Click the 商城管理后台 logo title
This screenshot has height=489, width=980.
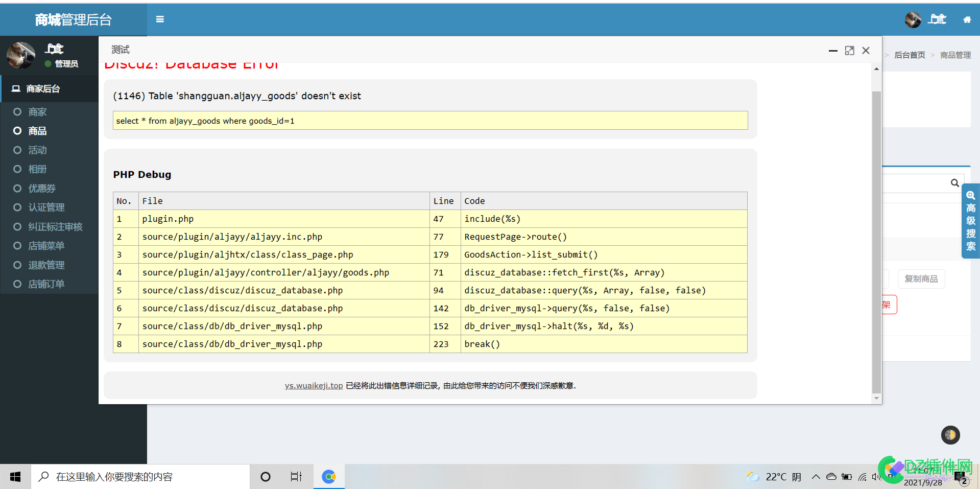[73, 20]
